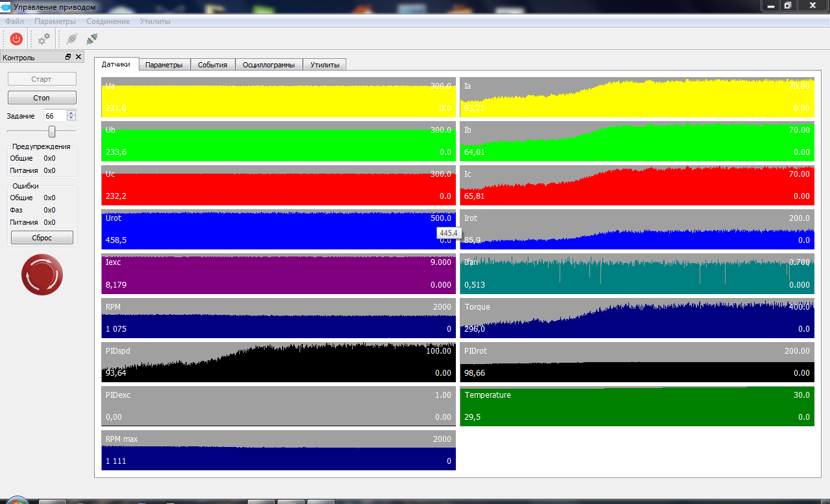Viewport: 830px width, 504px height.
Task: Click the Iexc purple sensor graph
Action: 278,273
